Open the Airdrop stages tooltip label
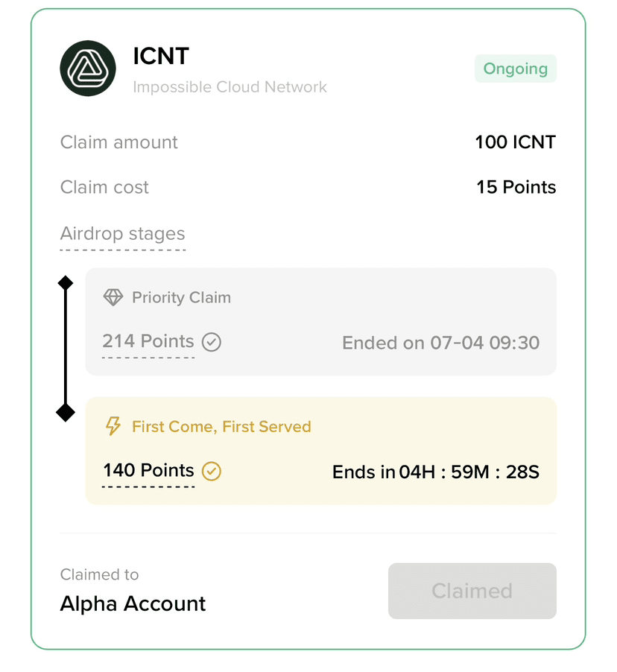 [x=123, y=234]
